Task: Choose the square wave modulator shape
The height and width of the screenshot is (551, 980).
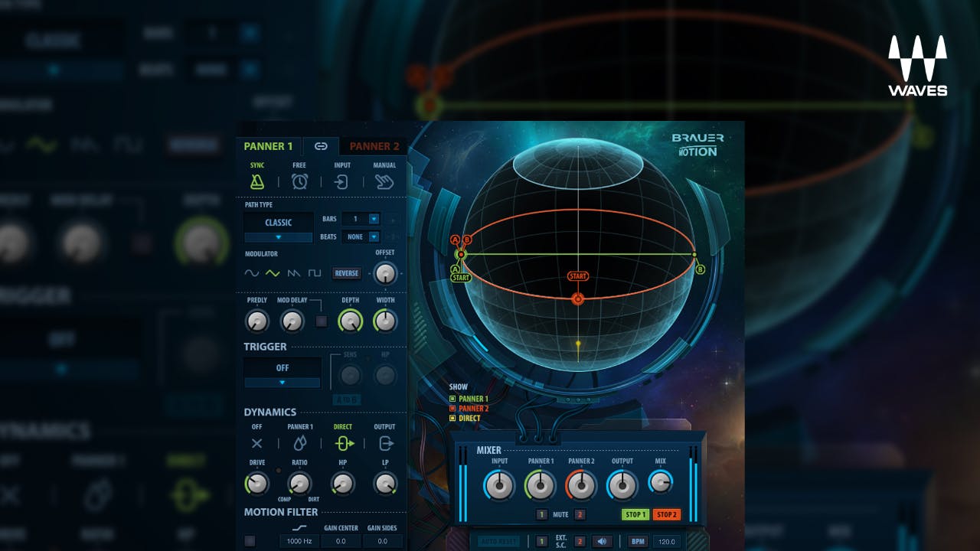Action: 315,273
